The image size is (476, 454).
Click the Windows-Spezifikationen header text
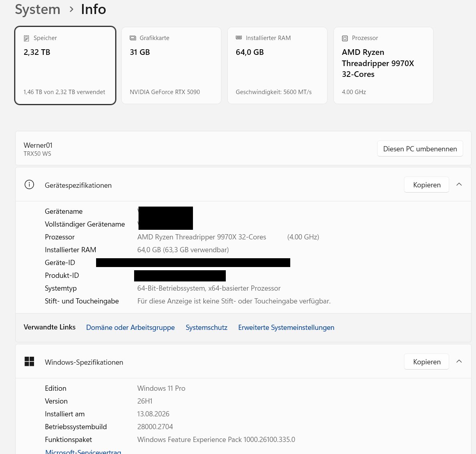pos(84,362)
